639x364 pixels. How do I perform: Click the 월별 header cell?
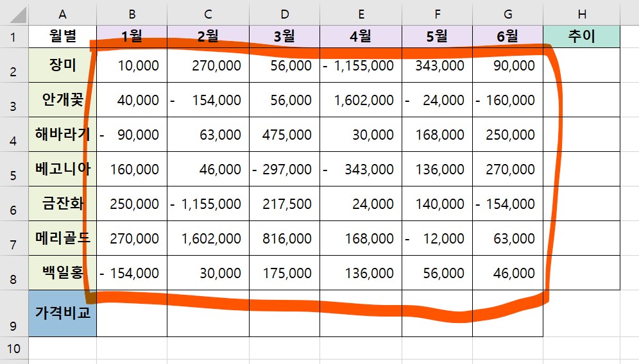coord(62,37)
